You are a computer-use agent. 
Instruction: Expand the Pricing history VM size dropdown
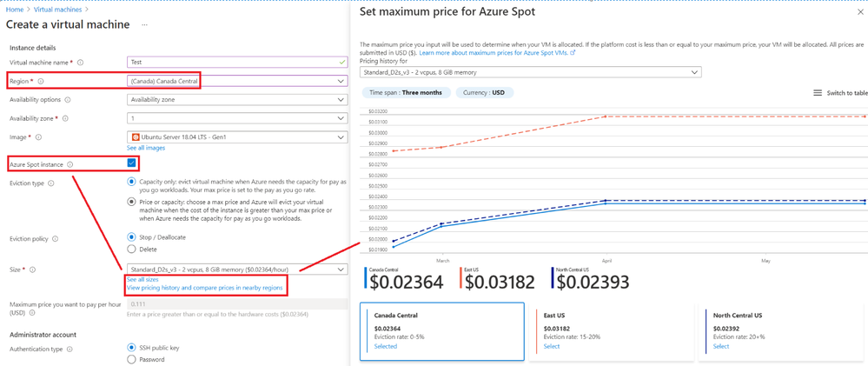pyautogui.click(x=694, y=72)
